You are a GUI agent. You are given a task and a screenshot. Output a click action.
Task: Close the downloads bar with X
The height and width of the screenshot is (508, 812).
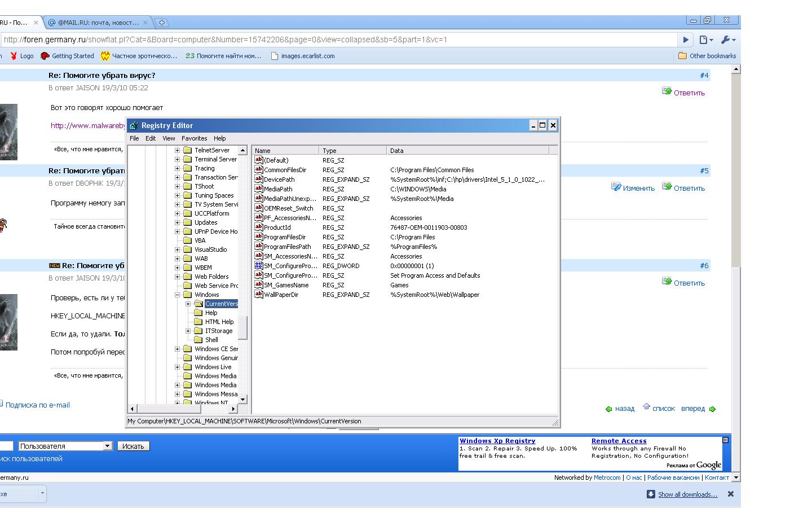pyautogui.click(x=731, y=494)
